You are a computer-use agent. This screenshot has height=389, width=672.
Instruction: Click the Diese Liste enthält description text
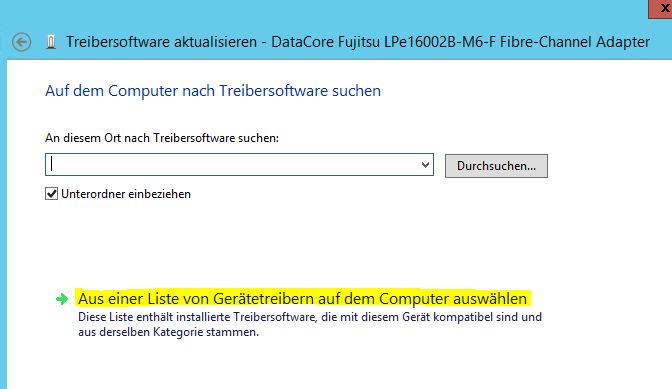[x=310, y=324]
